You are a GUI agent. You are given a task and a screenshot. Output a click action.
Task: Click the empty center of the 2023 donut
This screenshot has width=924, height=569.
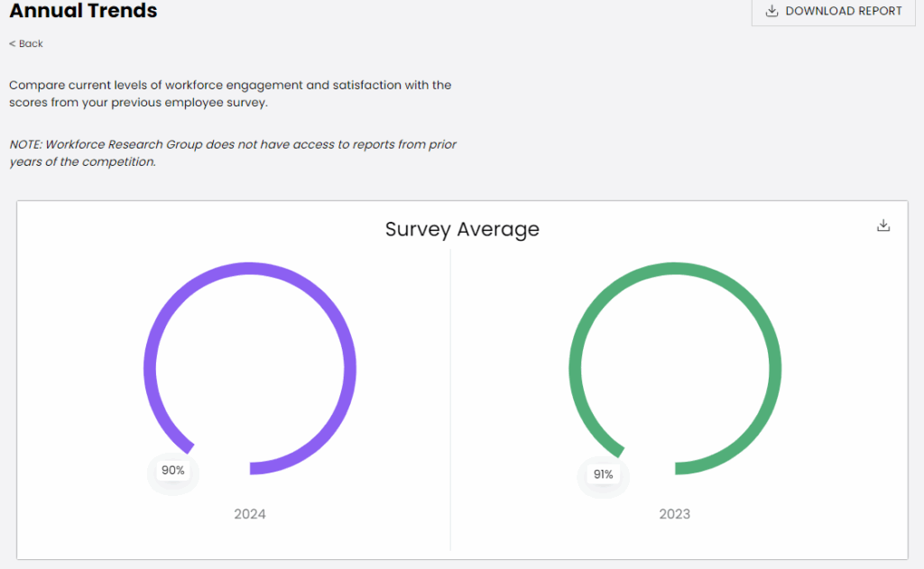click(675, 368)
